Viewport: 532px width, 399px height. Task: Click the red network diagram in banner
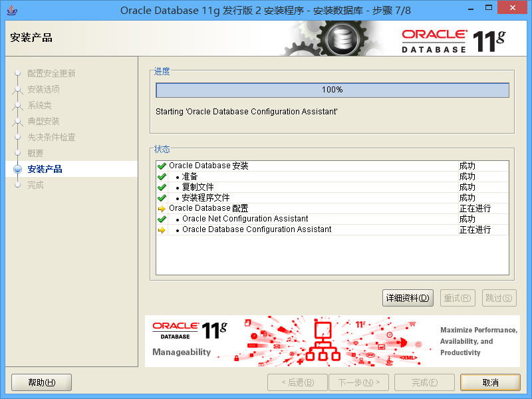[x=323, y=341]
